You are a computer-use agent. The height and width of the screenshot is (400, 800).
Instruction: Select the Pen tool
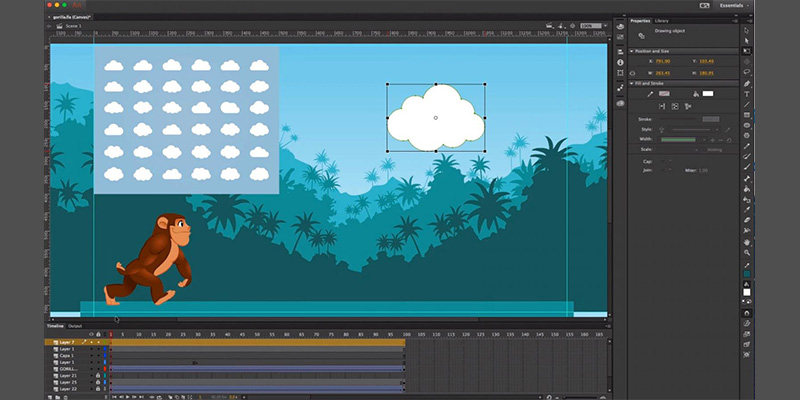point(746,83)
